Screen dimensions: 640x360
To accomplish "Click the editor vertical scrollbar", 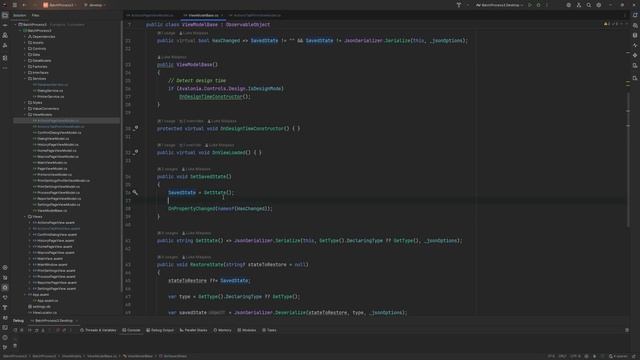I will [628, 159].
